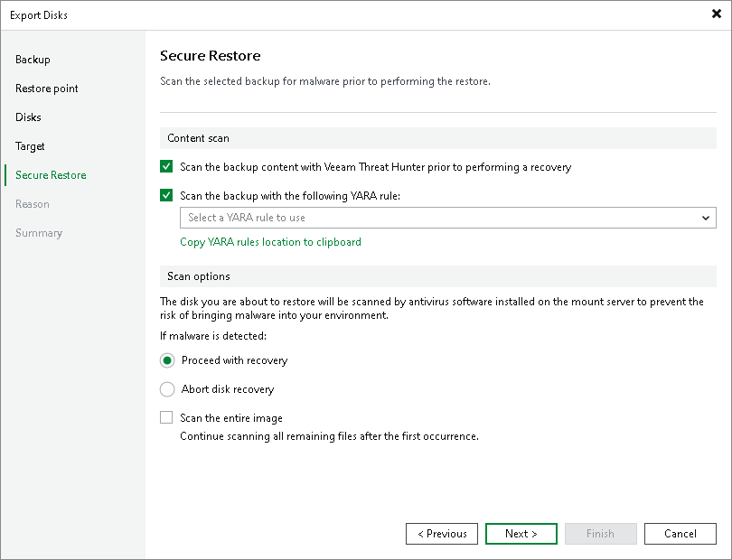Image resolution: width=732 pixels, height=560 pixels.
Task: Expand the list of available YARA rules
Action: [706, 218]
